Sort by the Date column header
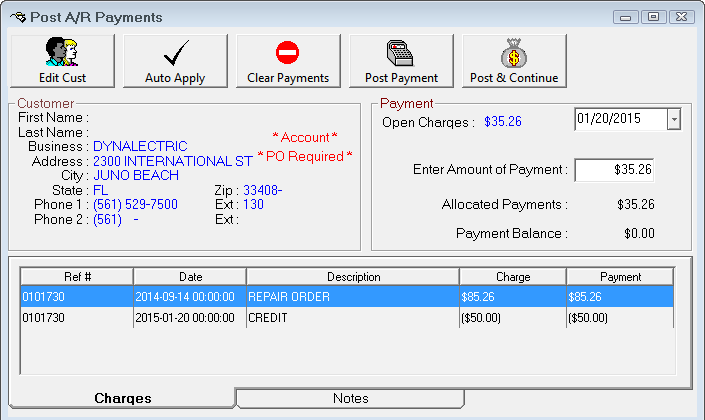This screenshot has height=420, width=705. click(189, 277)
